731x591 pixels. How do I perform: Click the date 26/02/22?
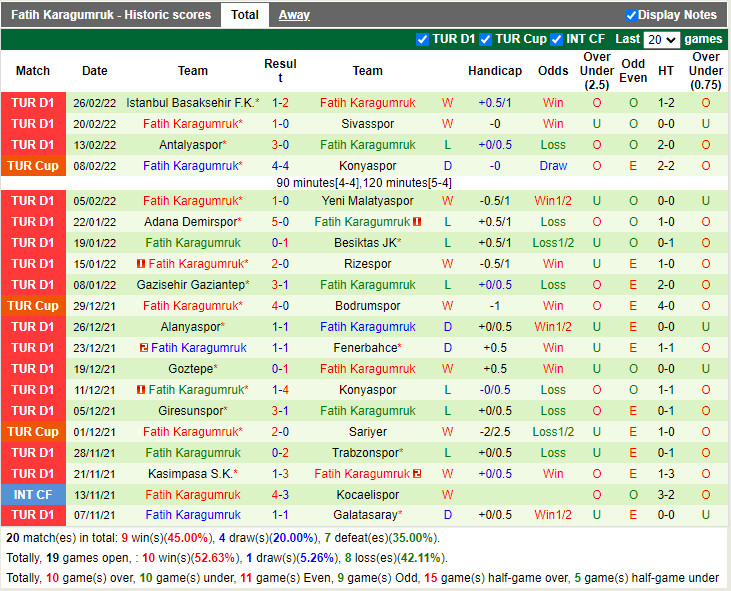click(x=95, y=103)
